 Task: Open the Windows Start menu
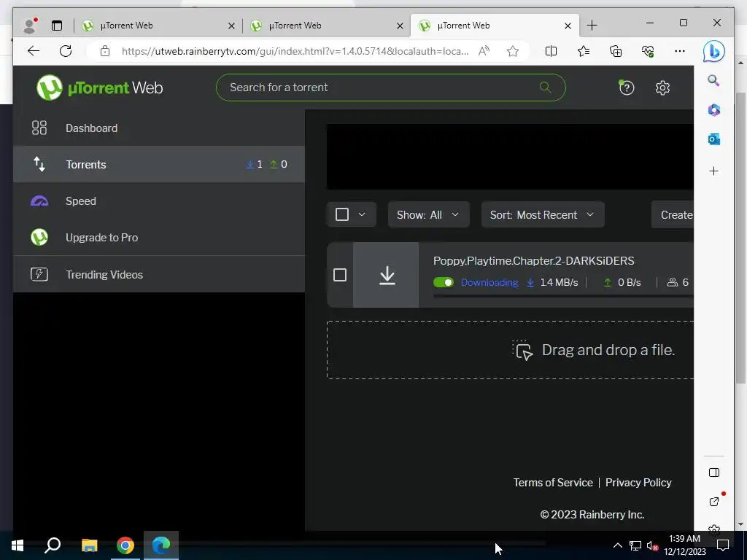coord(18,545)
